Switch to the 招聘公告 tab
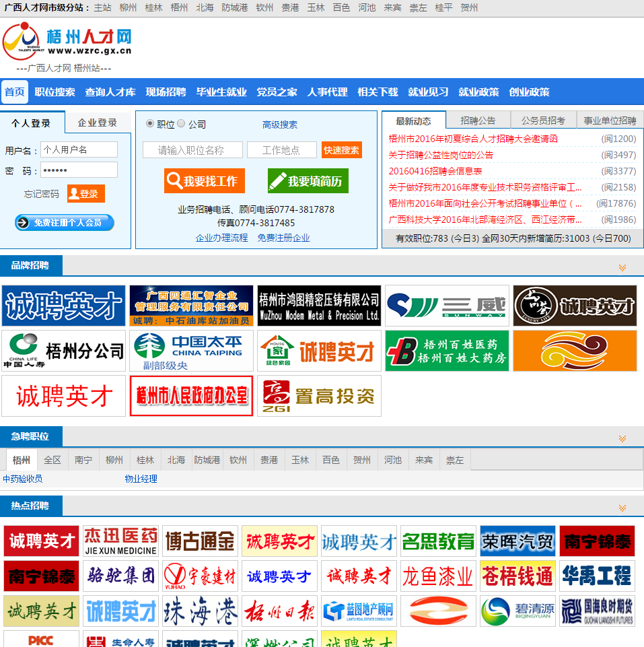The image size is (644, 647). (478, 121)
